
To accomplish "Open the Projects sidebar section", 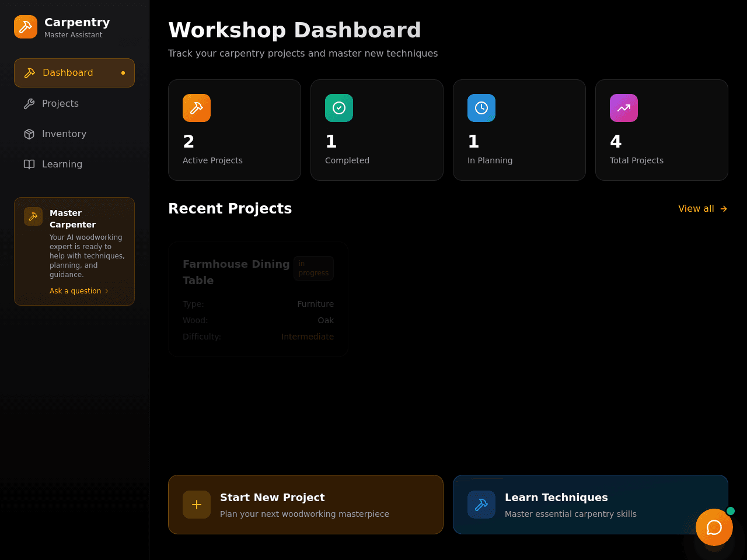I will click(x=74, y=103).
